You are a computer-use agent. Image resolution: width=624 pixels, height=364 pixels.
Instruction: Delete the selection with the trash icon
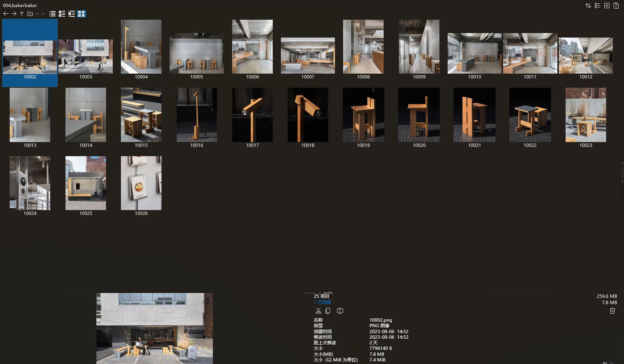[612, 311]
